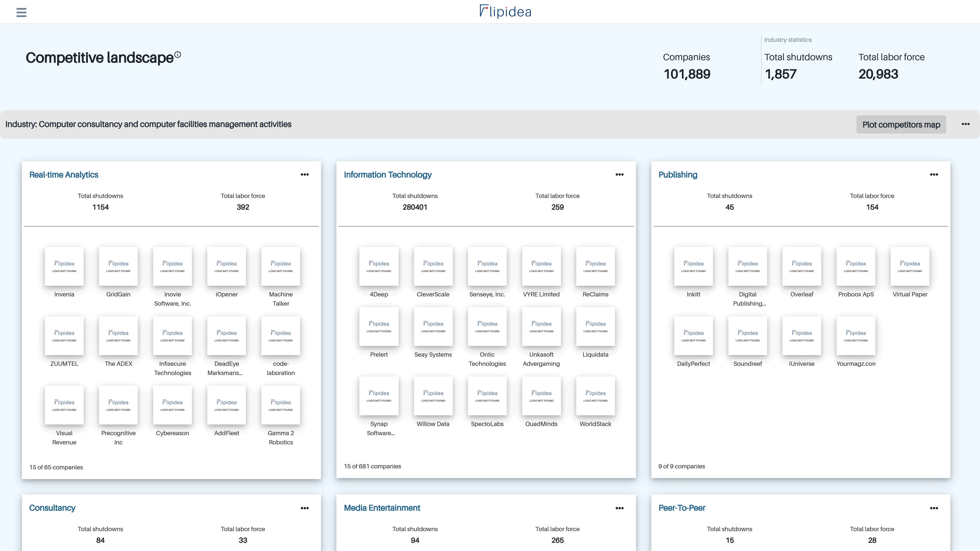980x551 pixels.
Task: Select the Seay Systems logo tile
Action: 433,327
